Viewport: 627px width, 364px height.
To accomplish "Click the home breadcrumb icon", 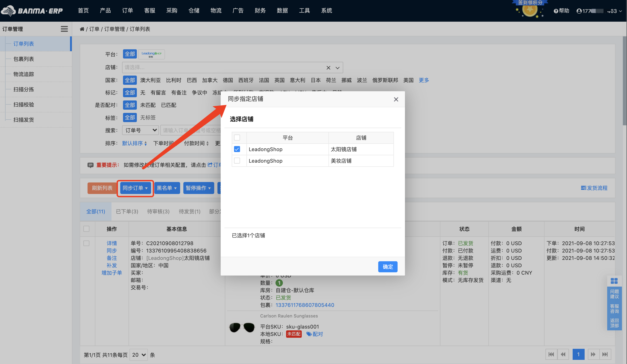I will 82,29.
